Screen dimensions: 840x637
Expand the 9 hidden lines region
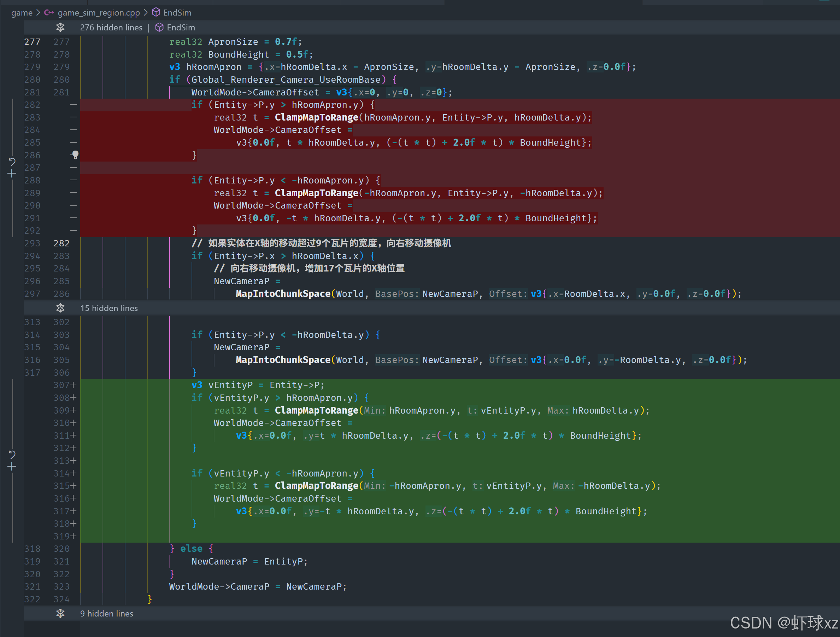tap(107, 613)
